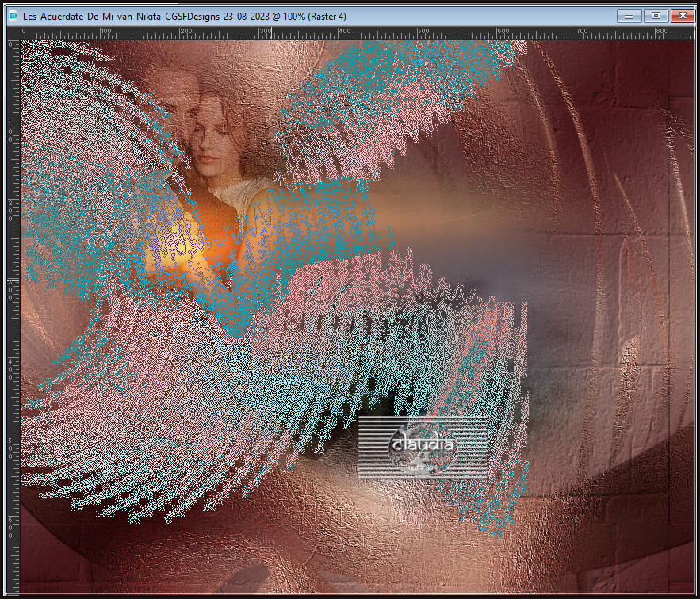Minimize the Les-Acuerdate-De-Mi image window

pyautogui.click(x=629, y=16)
